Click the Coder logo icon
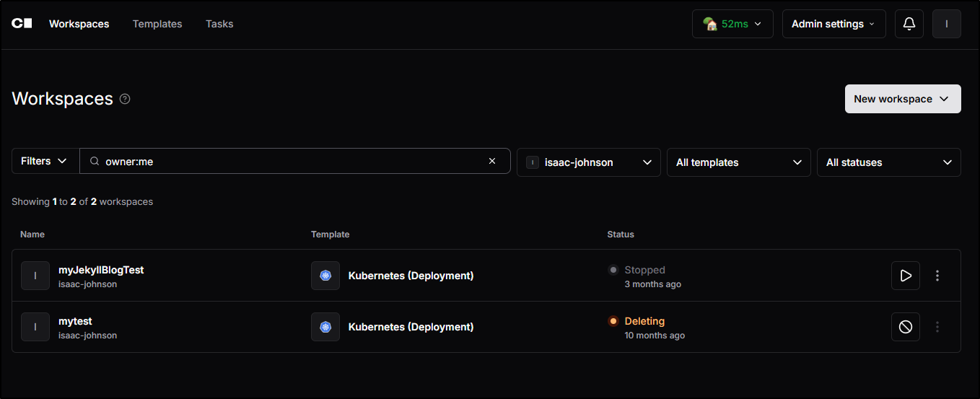Screen dimensions: 980x399 (22, 24)
